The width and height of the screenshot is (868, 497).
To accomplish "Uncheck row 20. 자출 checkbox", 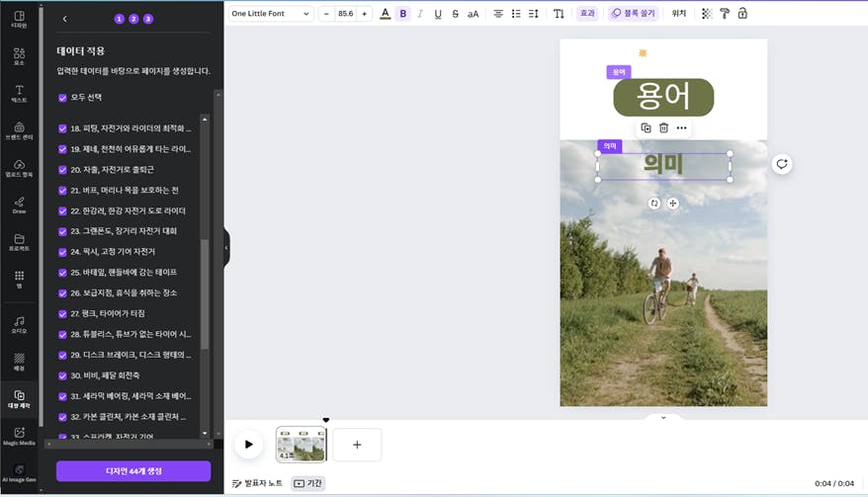I will 62,169.
